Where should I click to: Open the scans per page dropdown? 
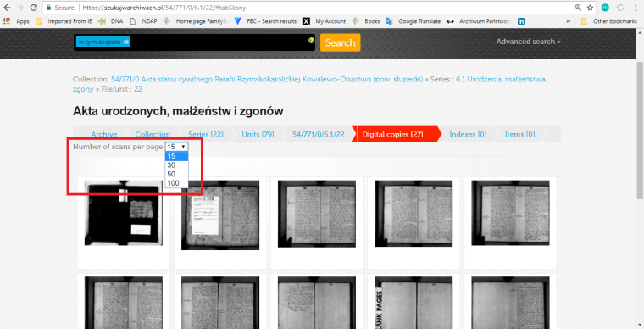(x=176, y=147)
